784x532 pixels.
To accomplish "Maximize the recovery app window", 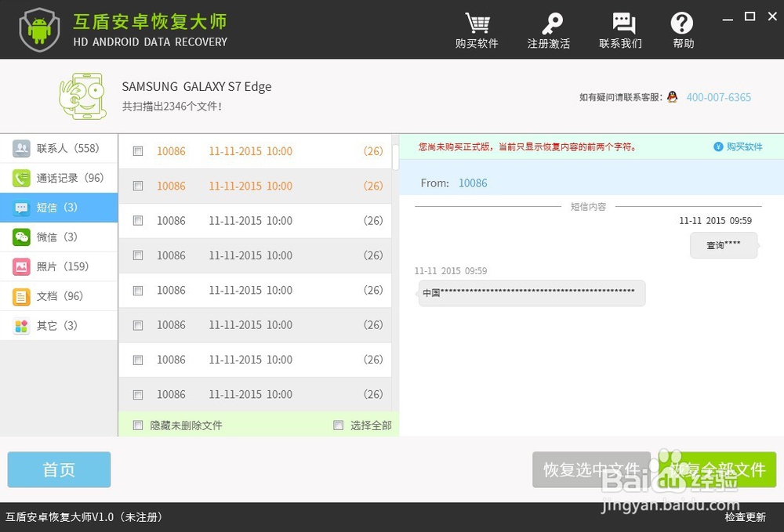I will coord(750,16).
